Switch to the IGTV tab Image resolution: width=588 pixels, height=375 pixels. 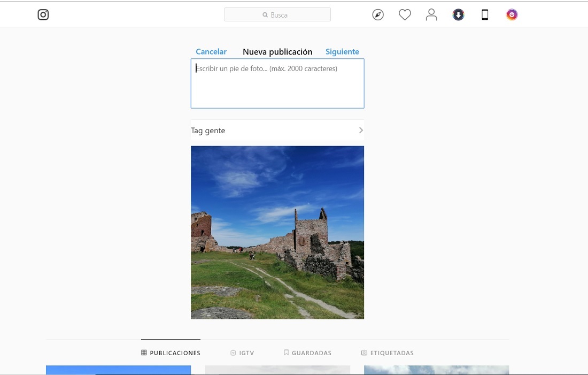[242, 353]
